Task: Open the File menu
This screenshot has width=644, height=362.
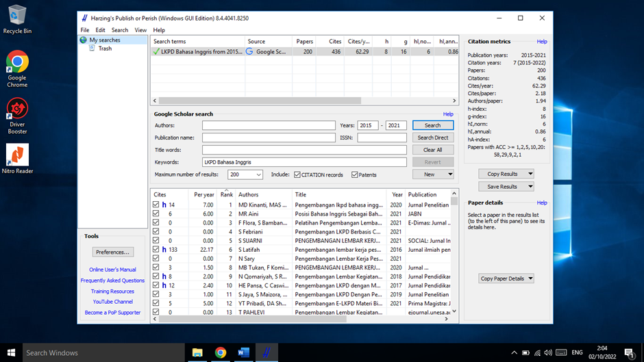Action: [x=84, y=30]
